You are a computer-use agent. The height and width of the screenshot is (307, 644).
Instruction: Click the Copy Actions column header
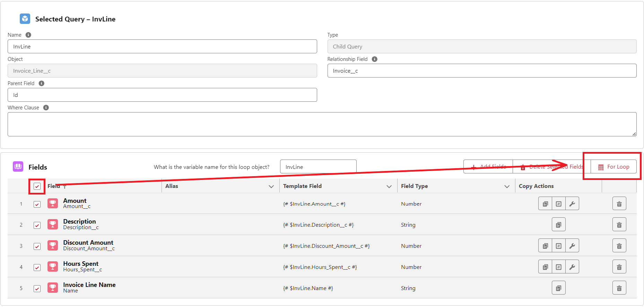(536, 186)
